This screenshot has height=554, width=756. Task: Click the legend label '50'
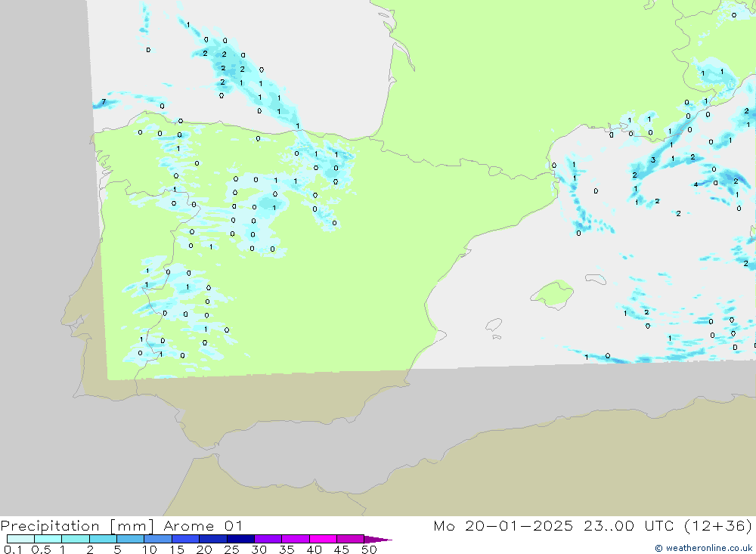point(369,549)
